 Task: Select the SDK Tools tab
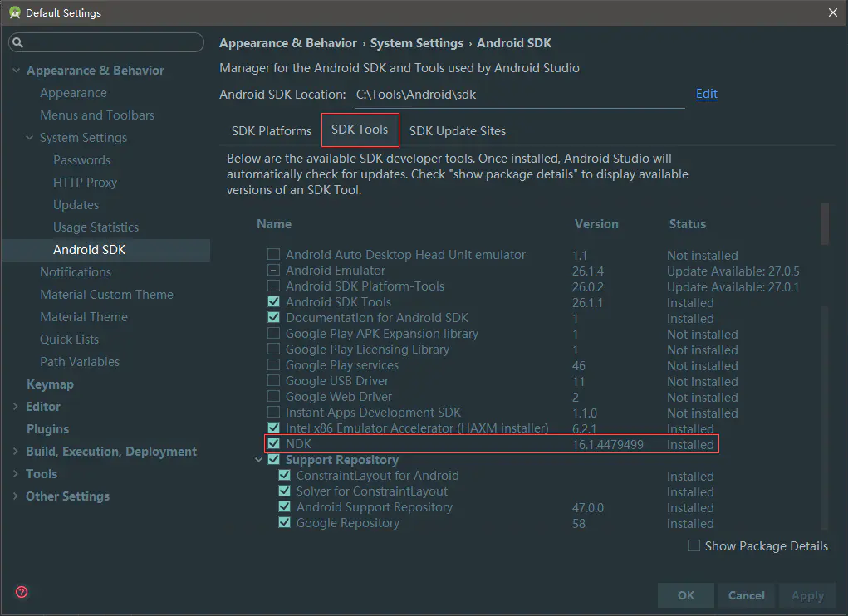(x=360, y=130)
